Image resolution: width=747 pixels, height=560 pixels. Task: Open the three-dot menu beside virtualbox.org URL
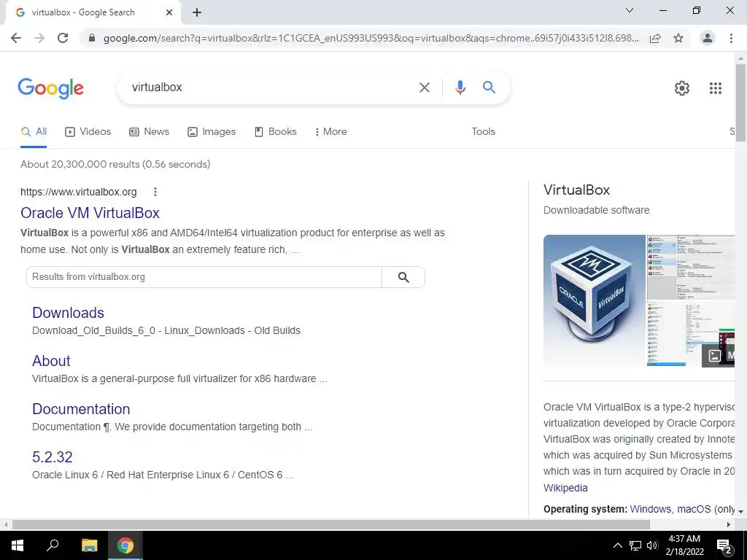(155, 192)
